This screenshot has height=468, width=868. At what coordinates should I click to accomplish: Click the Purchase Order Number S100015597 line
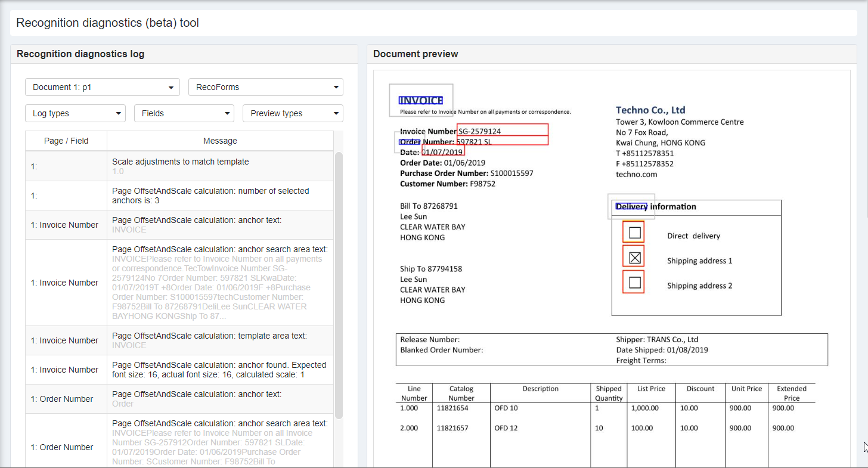[467, 173]
